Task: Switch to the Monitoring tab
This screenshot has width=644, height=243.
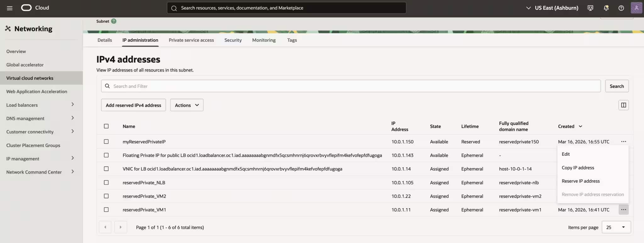Action: (264, 40)
